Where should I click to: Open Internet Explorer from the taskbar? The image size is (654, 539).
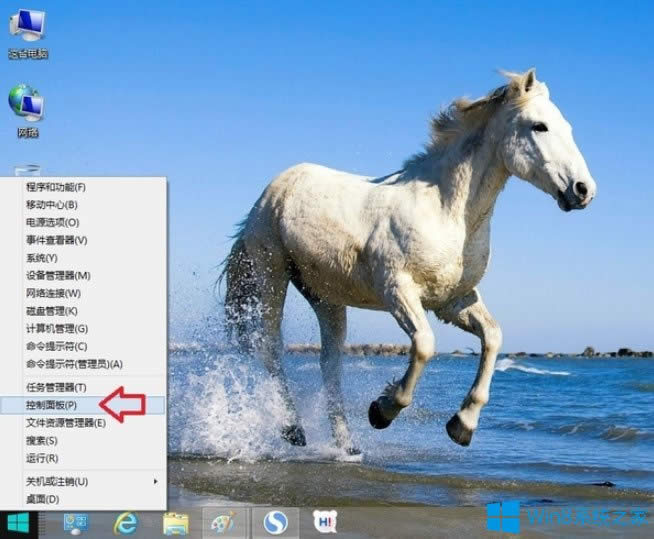tap(126, 523)
